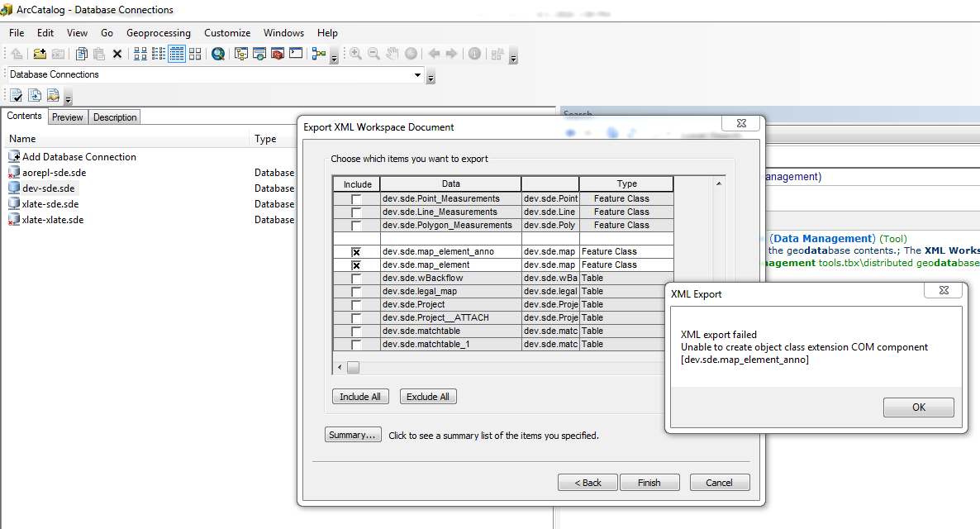
Task: Click the Finish button
Action: pos(649,482)
